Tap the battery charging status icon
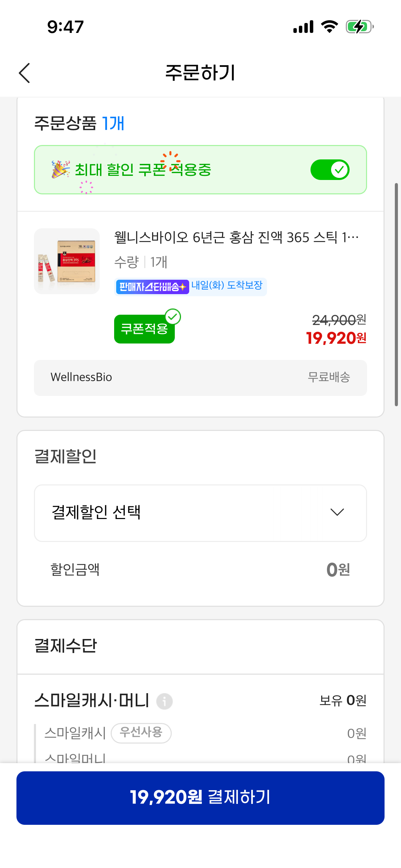Viewport: 401px width, 868px height. (x=359, y=27)
